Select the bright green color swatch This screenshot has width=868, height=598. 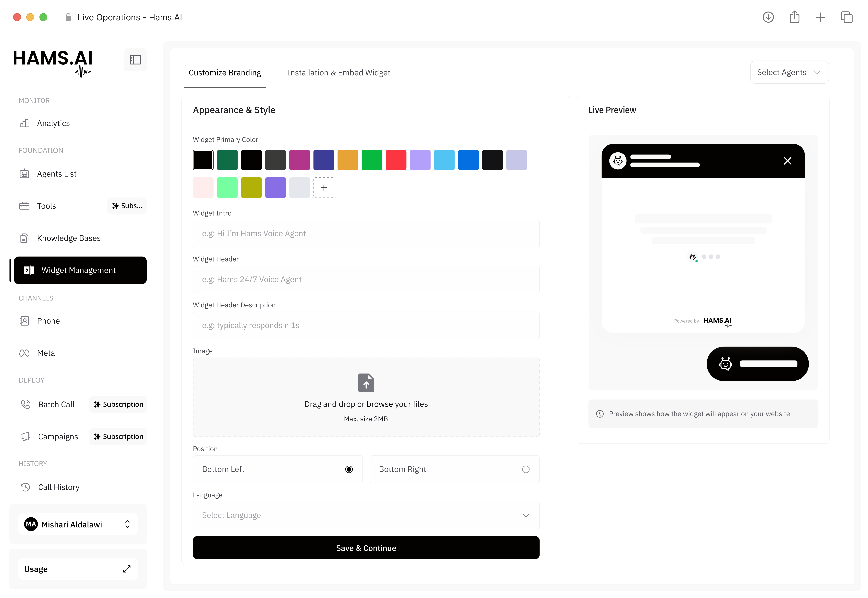(x=372, y=160)
